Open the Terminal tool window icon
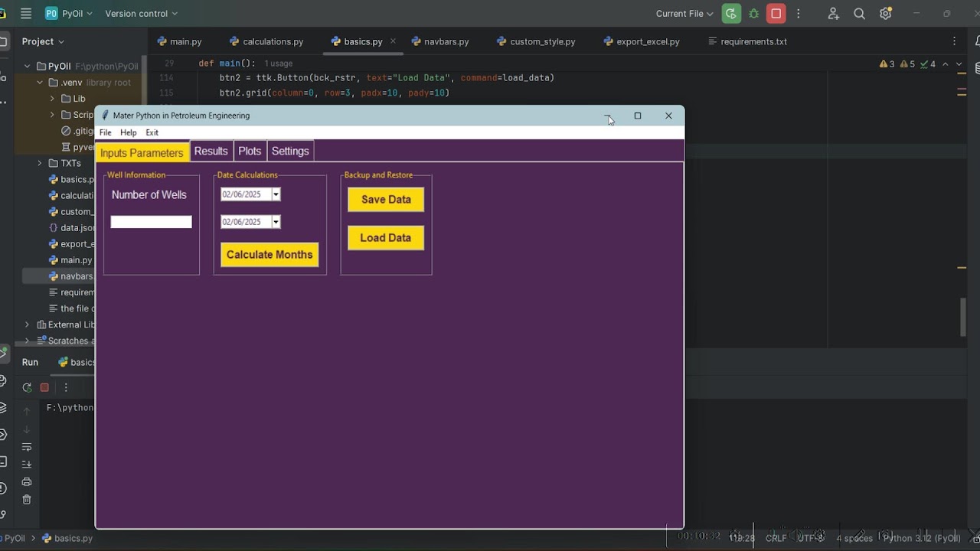The width and height of the screenshot is (980, 551). coord(3,461)
